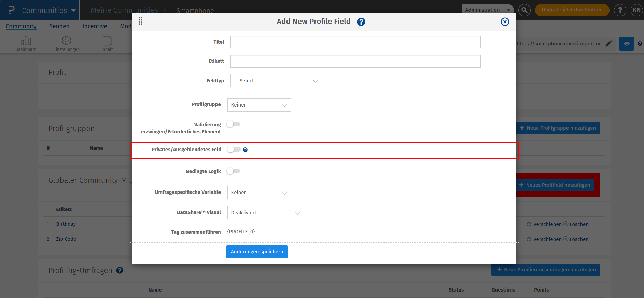Image resolution: width=644 pixels, height=298 pixels.
Task: Click the Smartphone breadcrumb text
Action: pos(195,10)
